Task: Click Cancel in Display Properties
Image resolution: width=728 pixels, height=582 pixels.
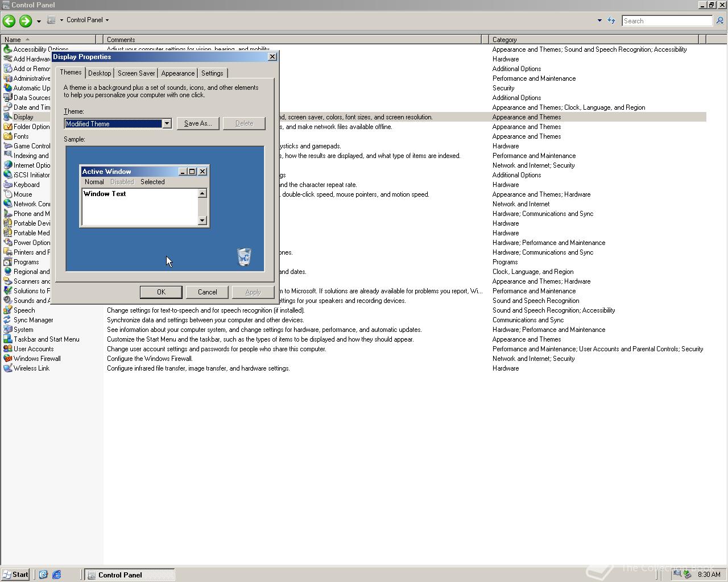Action: tap(207, 292)
